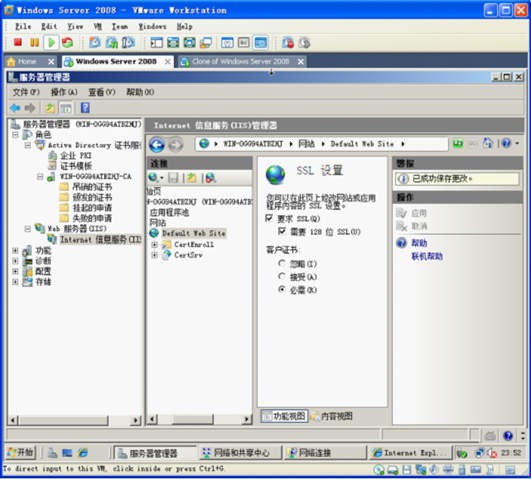Click the forward arrow in Server Manager toolbar
Image resolution: width=531 pixels, height=479 pixels.
30,108
